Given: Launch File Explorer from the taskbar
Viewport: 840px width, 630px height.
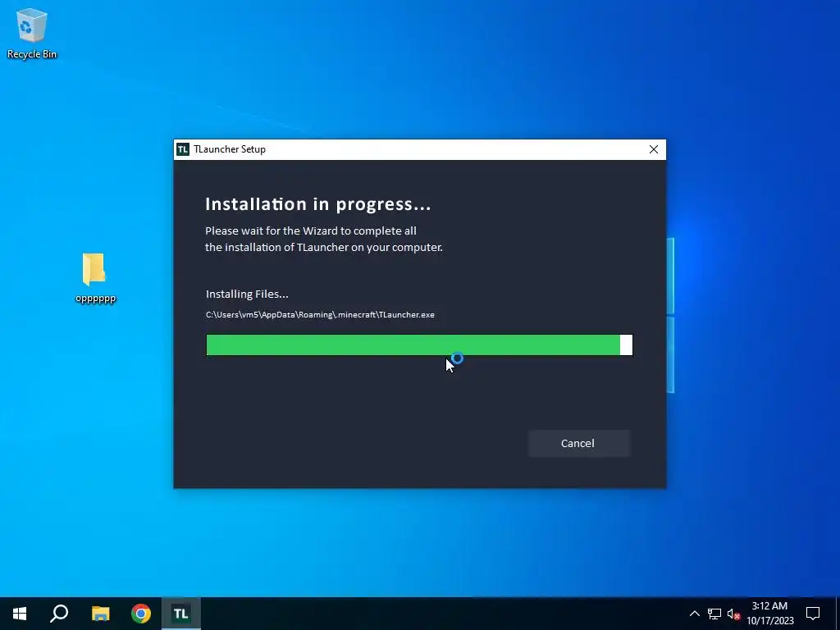Looking at the screenshot, I should pos(100,614).
